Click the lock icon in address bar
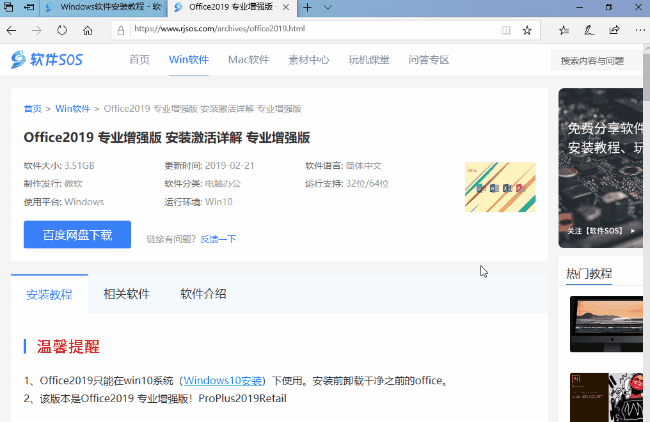This screenshot has width=650, height=422. 121,30
